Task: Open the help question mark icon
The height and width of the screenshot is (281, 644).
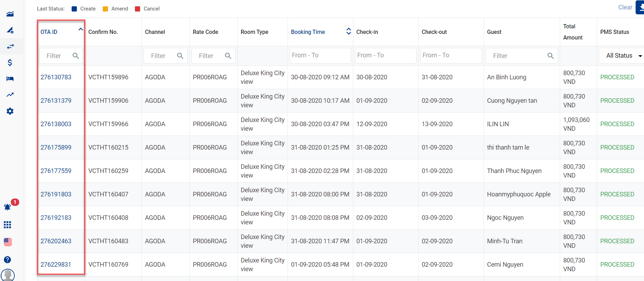Action: click(x=7, y=260)
